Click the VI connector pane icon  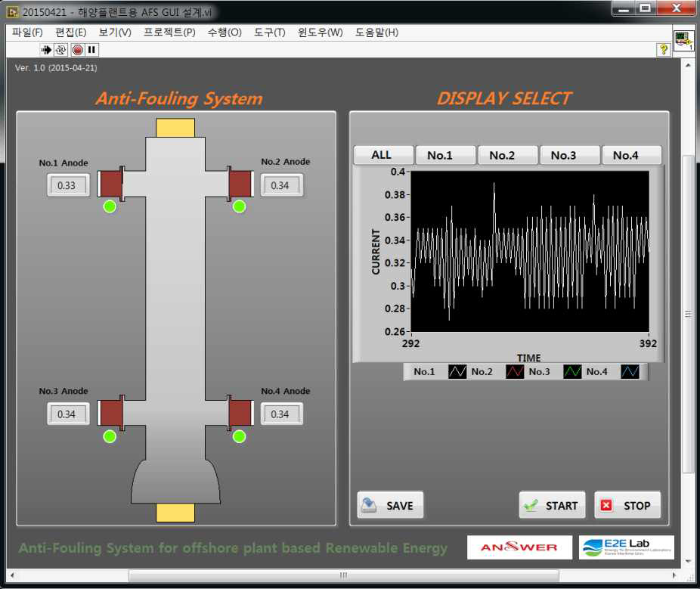point(683,40)
